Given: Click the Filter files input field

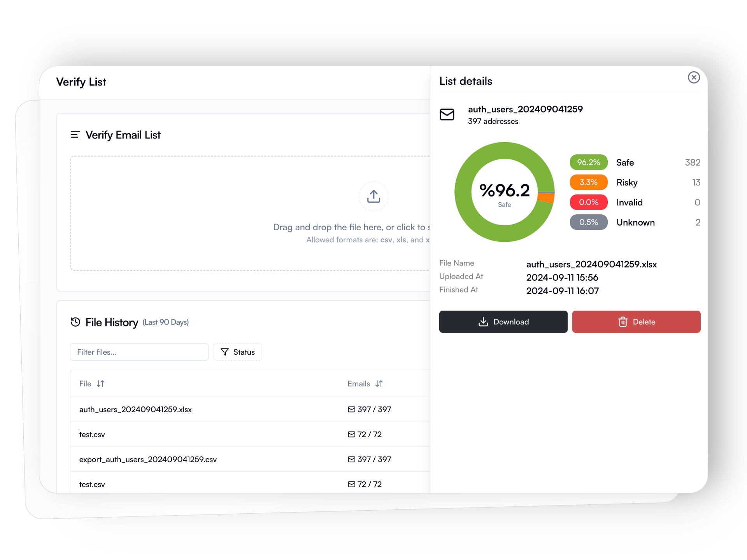Looking at the screenshot, I should tap(138, 352).
